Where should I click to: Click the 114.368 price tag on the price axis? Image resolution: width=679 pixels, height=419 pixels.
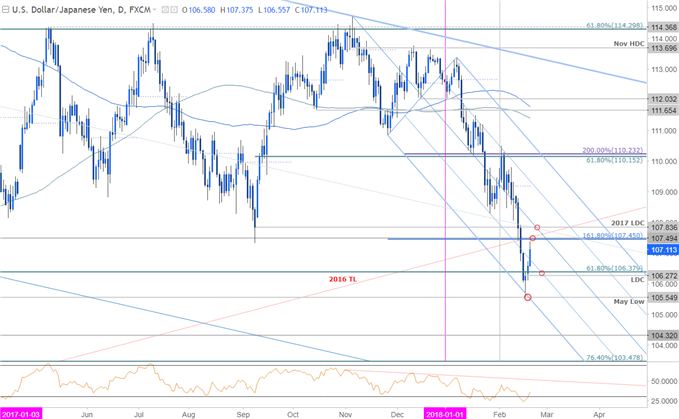coord(663,27)
